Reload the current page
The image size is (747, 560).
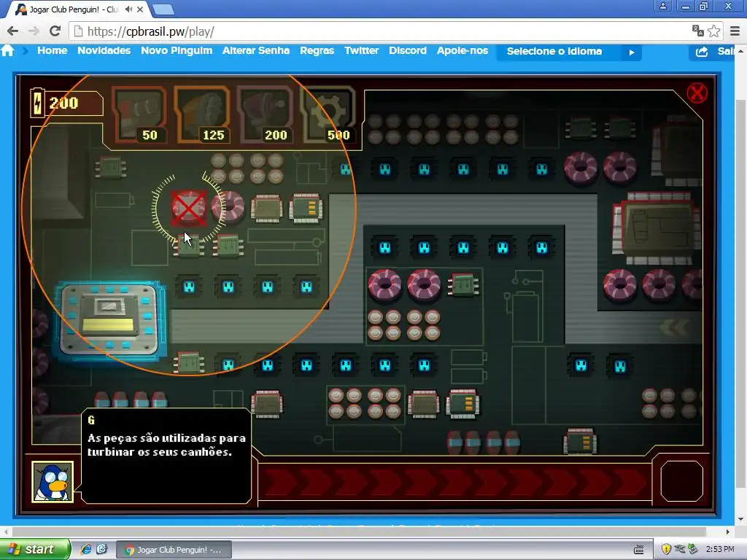(x=55, y=31)
